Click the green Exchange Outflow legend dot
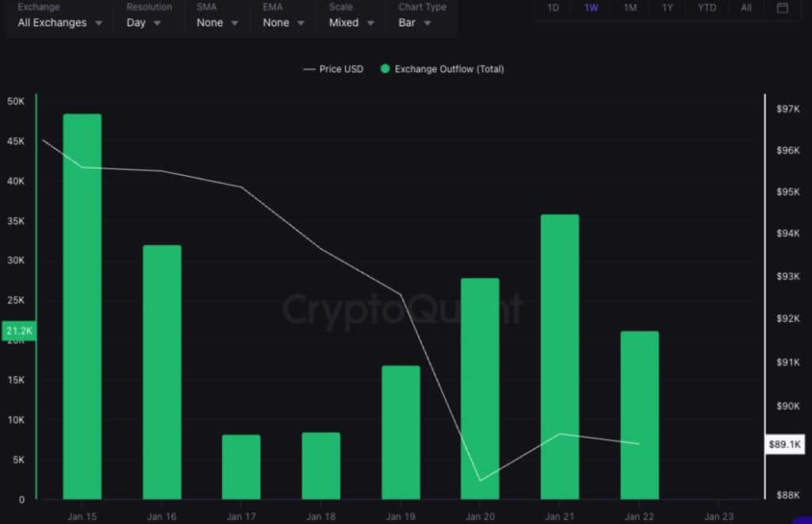This screenshot has height=524, width=812. coord(385,69)
